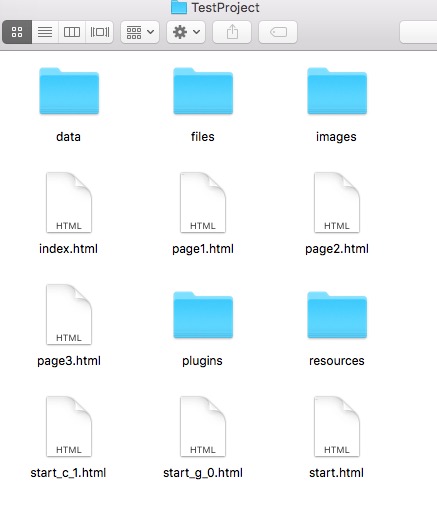Click the Share toolbar button

232,32
